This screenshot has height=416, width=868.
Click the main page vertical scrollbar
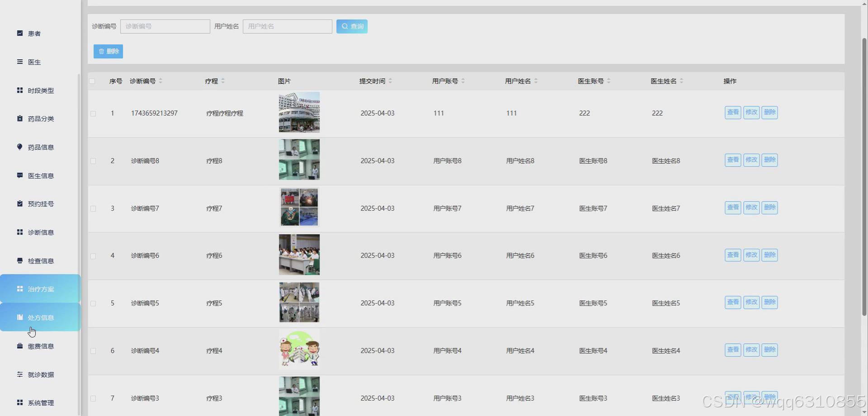(864, 176)
